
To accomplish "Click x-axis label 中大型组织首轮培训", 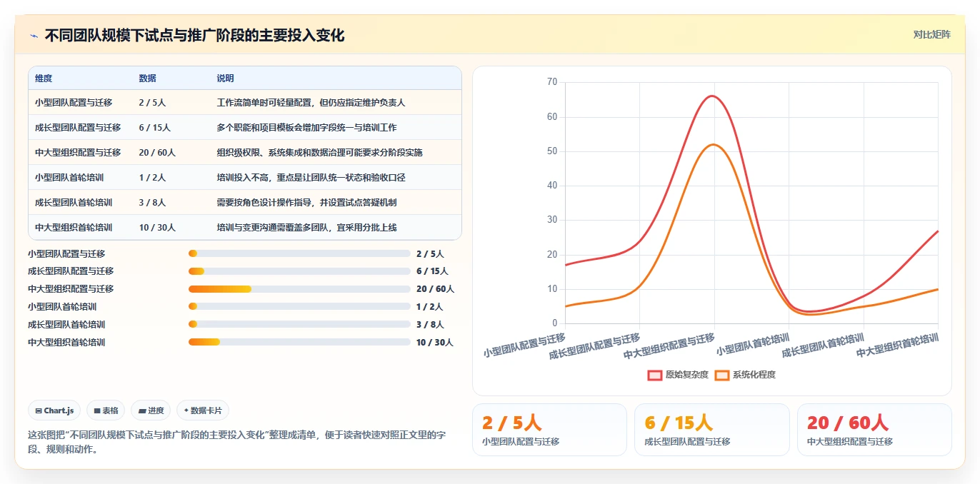I will click(x=898, y=345).
